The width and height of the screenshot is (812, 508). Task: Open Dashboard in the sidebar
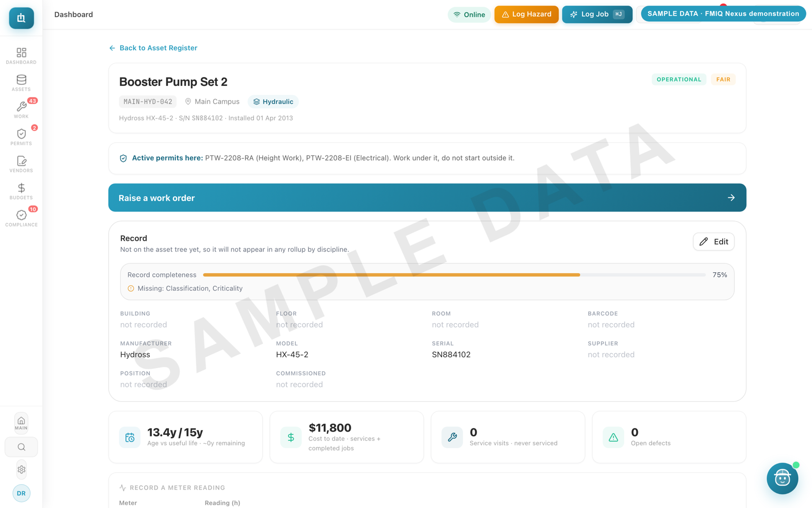pos(21,56)
